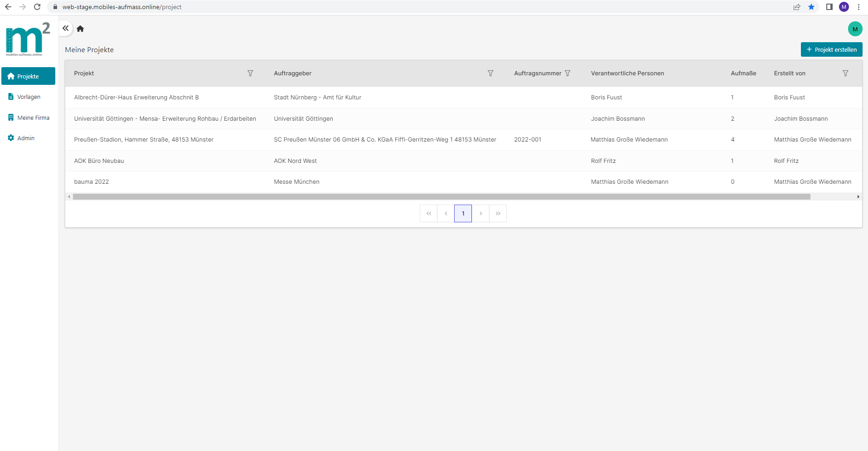This screenshot has width=868, height=451.
Task: Jump to first page in pagination
Action: coord(428,213)
